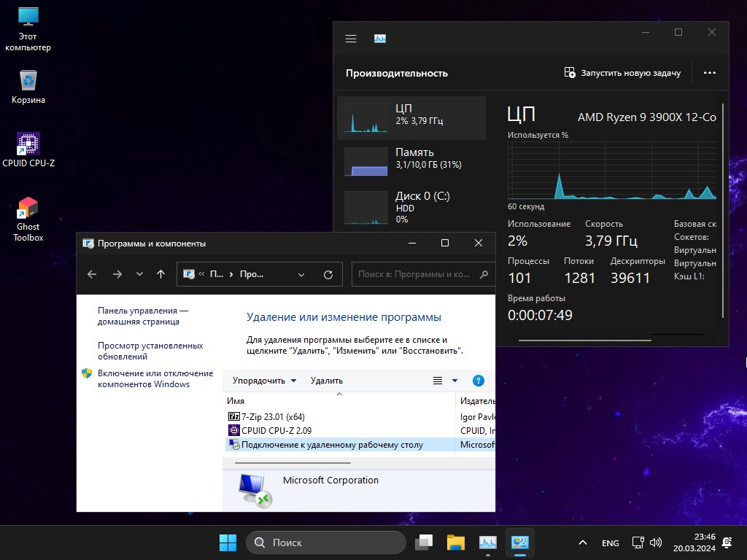Click the programs search input field
The height and width of the screenshot is (560, 747).
click(x=414, y=275)
